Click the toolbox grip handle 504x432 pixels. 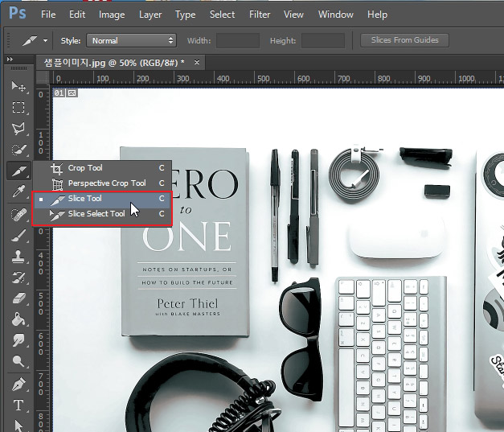[x=19, y=68]
